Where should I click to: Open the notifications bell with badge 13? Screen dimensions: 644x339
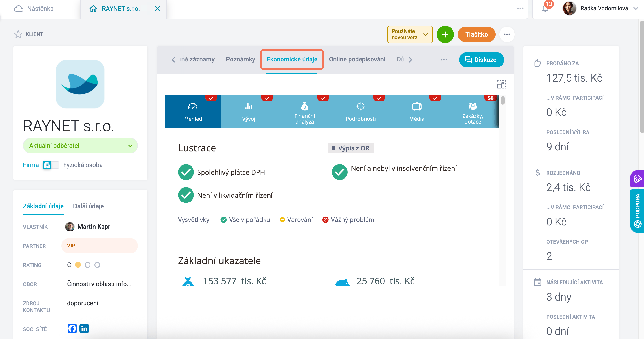pos(545,9)
